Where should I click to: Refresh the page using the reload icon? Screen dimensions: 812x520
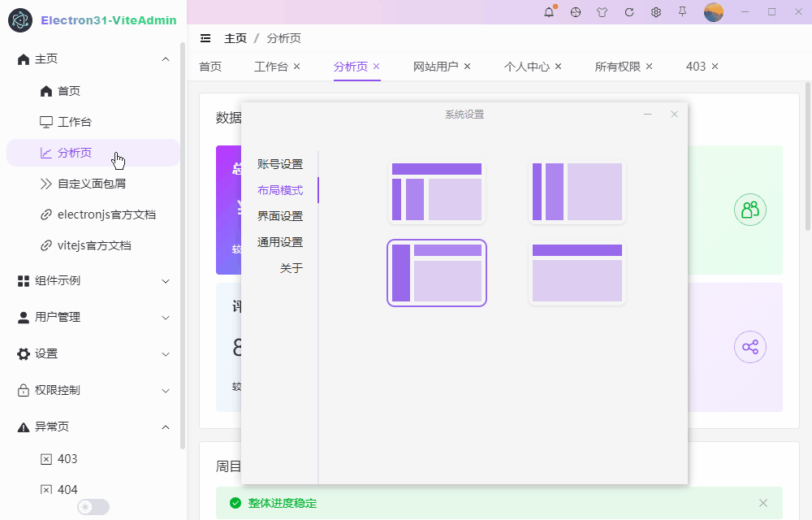[x=629, y=12]
